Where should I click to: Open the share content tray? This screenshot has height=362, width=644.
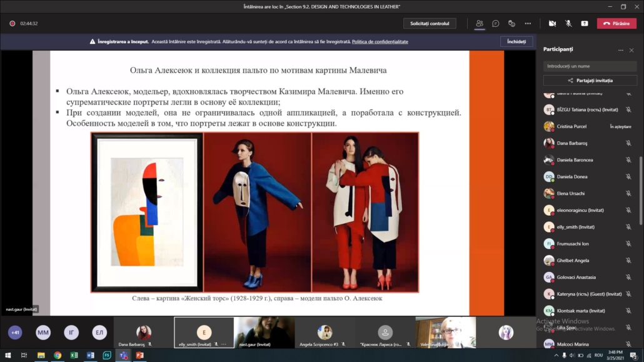click(585, 23)
